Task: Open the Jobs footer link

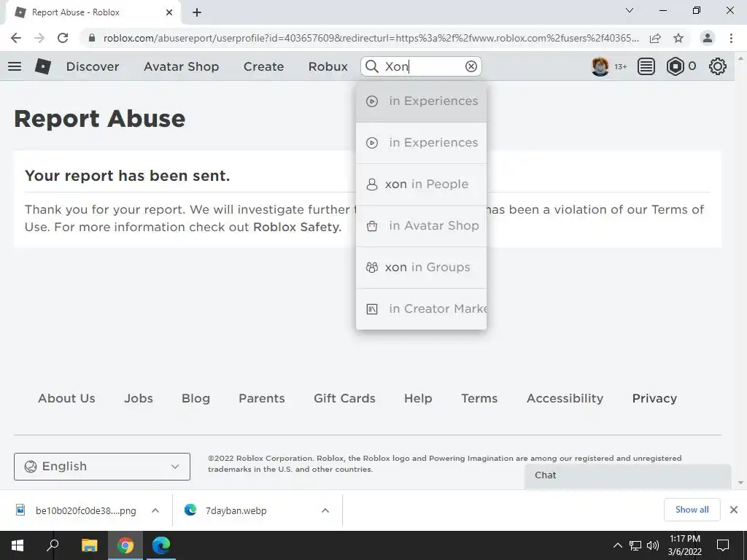Action: (139, 398)
